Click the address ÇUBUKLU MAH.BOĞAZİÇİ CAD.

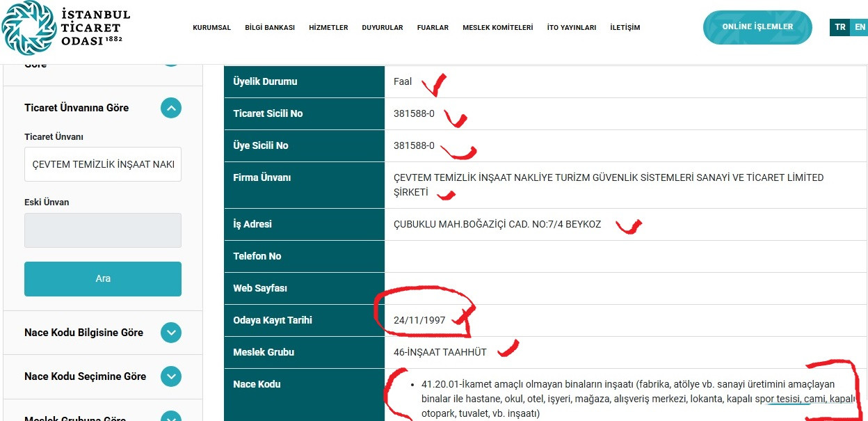pyautogui.click(x=497, y=224)
